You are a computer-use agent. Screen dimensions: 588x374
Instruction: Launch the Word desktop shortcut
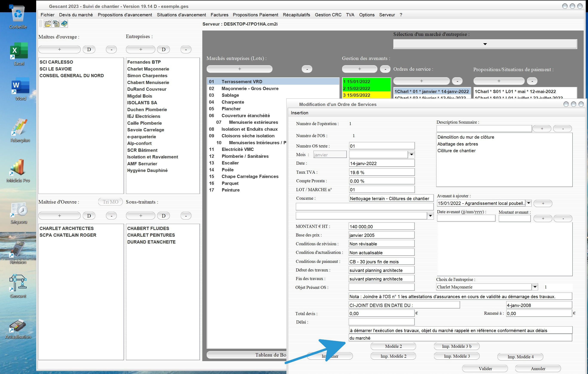point(20,89)
